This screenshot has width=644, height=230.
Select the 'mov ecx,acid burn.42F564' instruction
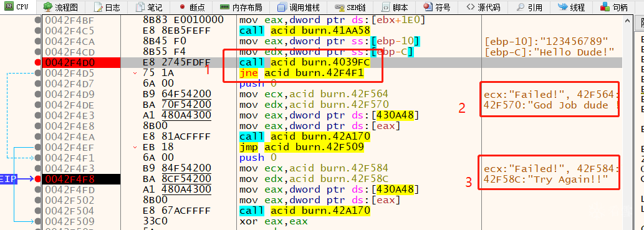(314, 94)
